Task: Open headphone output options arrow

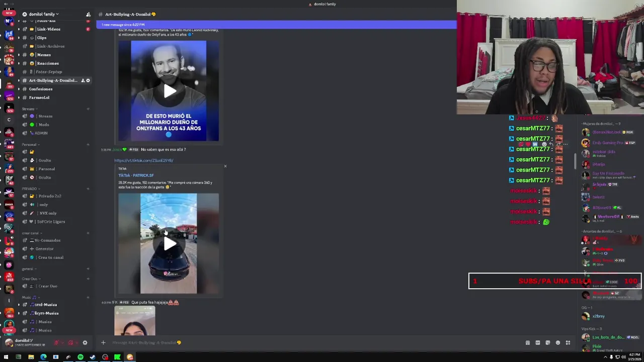Action: click(76, 343)
